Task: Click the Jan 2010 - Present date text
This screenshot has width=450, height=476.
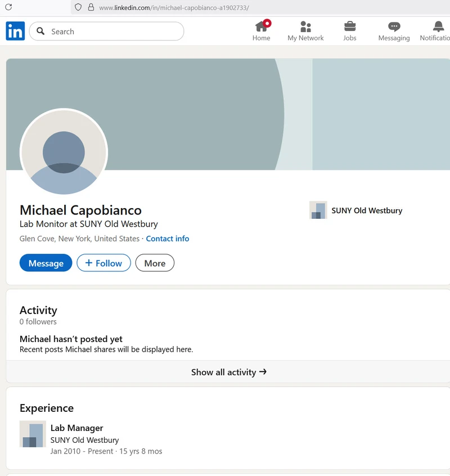Action: point(82,451)
